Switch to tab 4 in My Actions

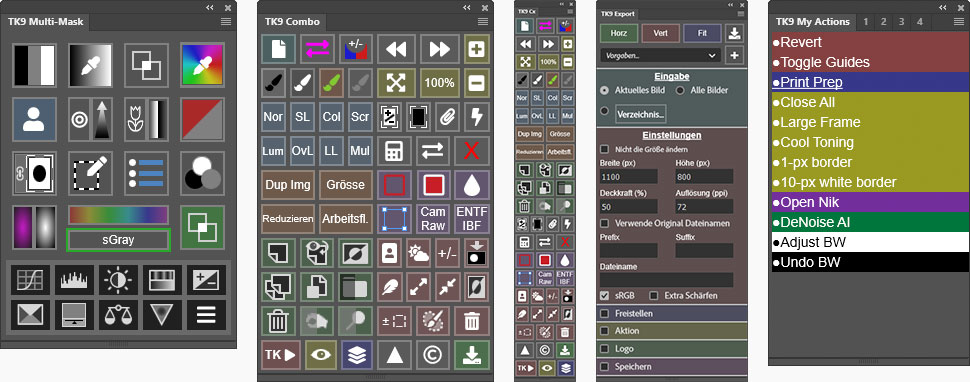(920, 22)
